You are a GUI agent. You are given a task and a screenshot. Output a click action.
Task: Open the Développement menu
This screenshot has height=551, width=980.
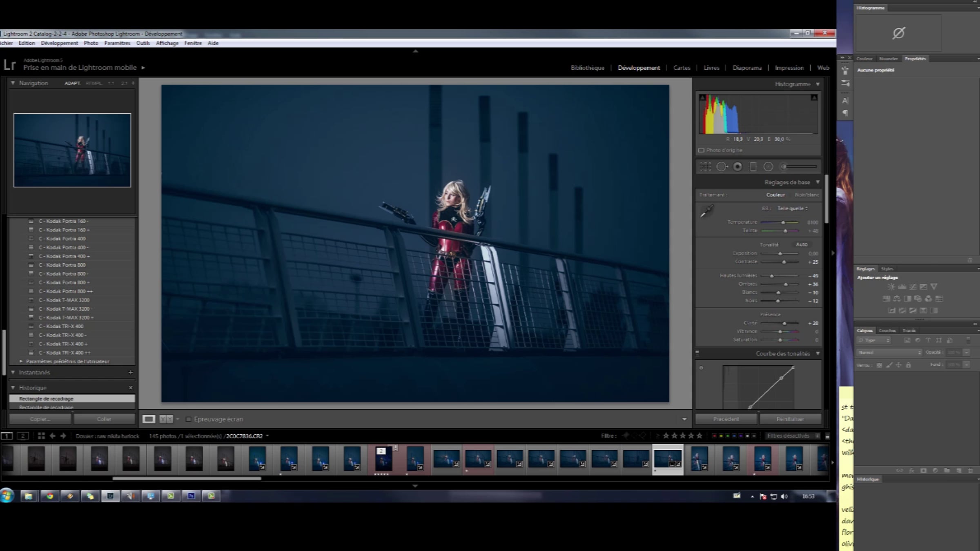[59, 43]
